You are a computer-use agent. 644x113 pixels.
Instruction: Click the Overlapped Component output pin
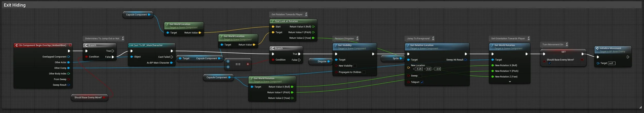69,57
